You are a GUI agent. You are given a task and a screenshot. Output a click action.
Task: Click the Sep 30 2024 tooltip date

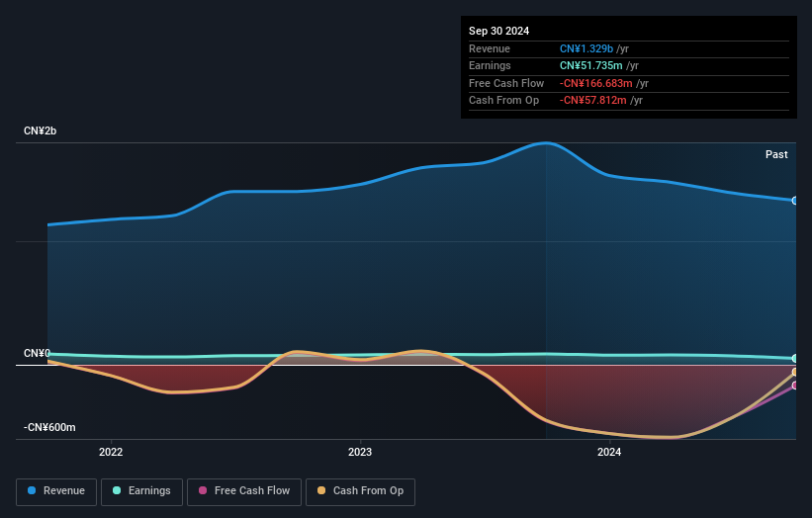pos(498,31)
